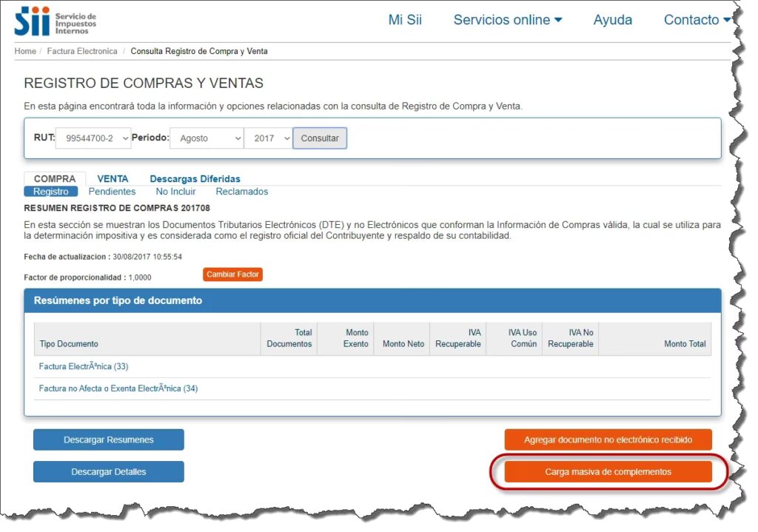The width and height of the screenshot is (758, 532).
Task: Open the Ayuda menu item
Action: point(612,20)
